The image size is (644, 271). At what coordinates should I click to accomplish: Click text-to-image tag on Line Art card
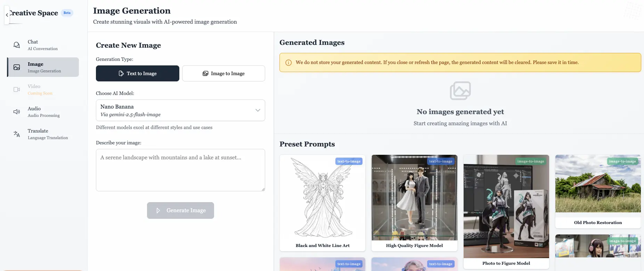pos(349,161)
